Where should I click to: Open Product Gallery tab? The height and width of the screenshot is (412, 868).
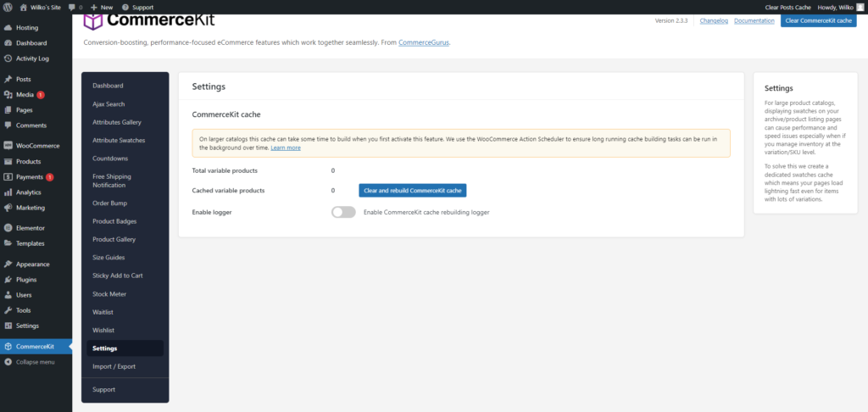(x=114, y=240)
